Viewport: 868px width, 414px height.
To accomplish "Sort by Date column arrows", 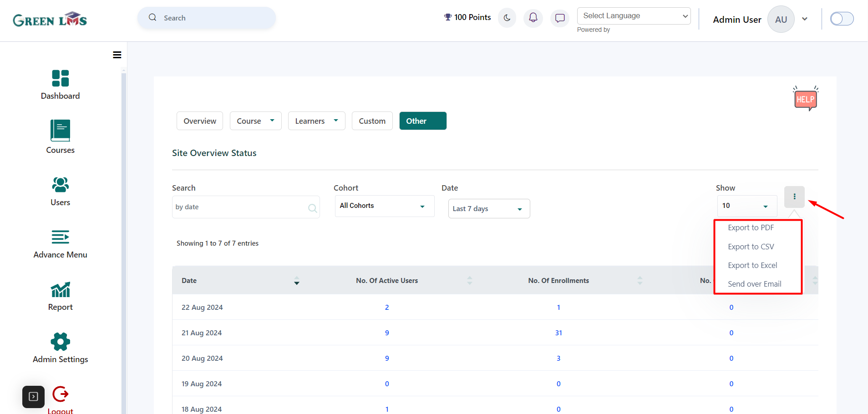I will click(297, 280).
